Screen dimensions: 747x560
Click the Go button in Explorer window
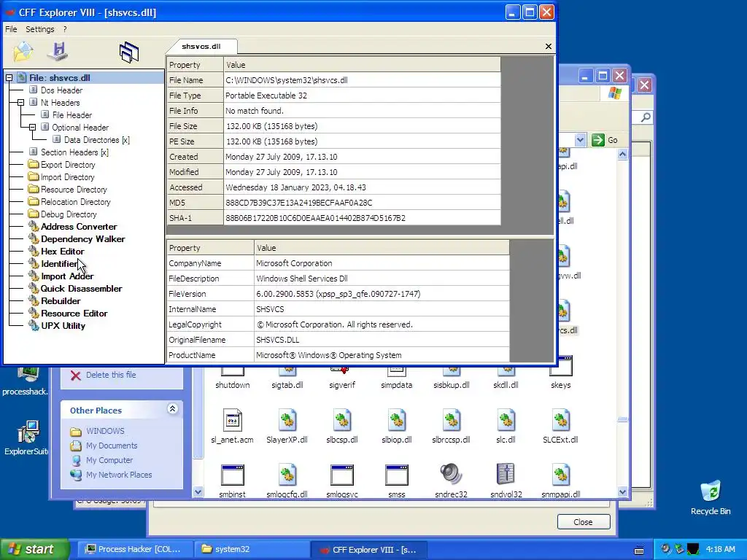click(605, 140)
